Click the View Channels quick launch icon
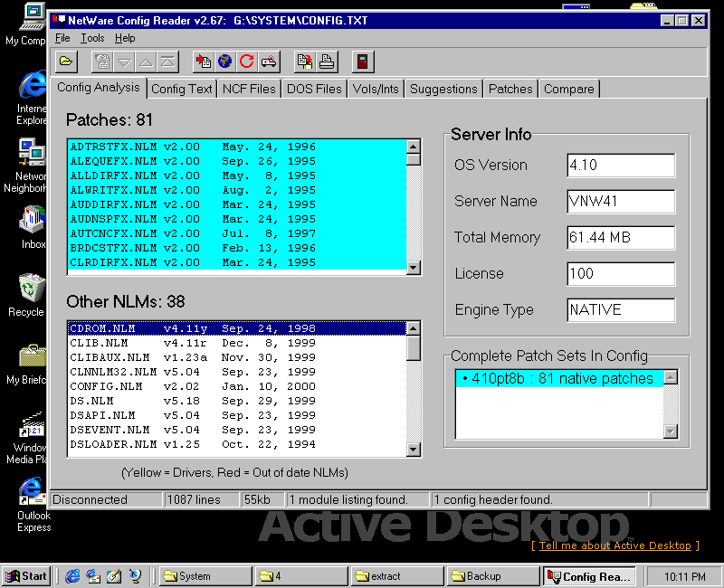The height and width of the screenshot is (588, 724). pyautogui.click(x=135, y=576)
